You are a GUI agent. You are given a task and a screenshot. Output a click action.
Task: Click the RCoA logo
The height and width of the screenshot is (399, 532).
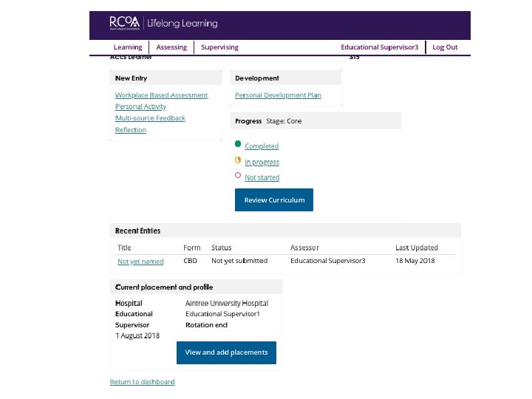pos(123,23)
